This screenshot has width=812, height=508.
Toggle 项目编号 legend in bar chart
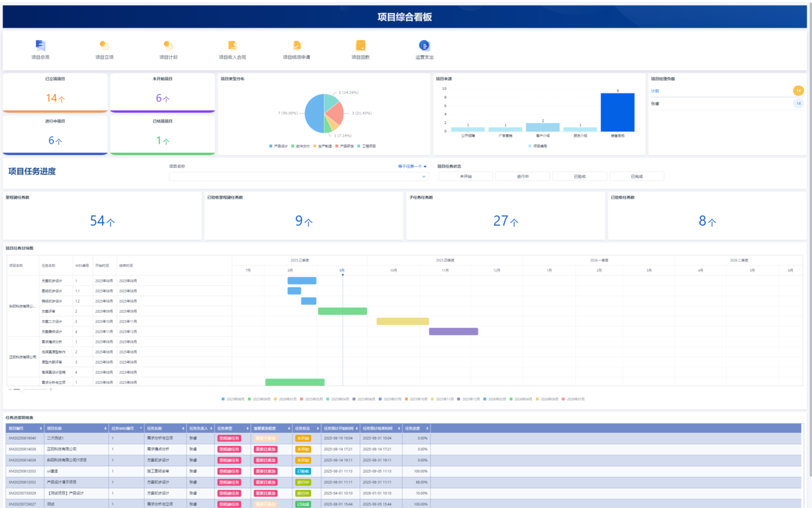pos(537,146)
